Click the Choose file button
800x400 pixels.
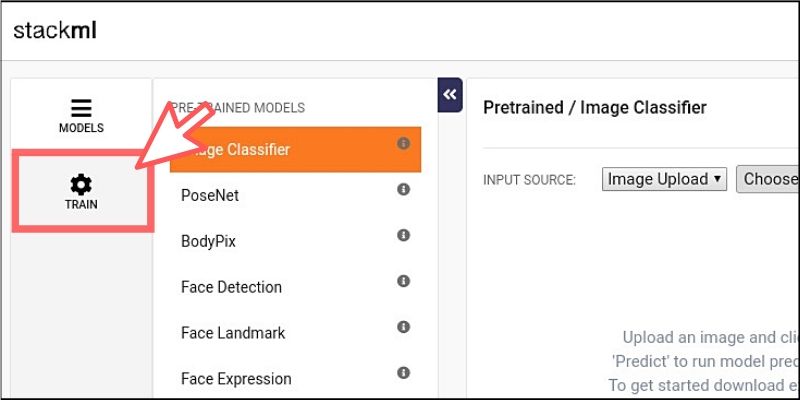(768, 179)
